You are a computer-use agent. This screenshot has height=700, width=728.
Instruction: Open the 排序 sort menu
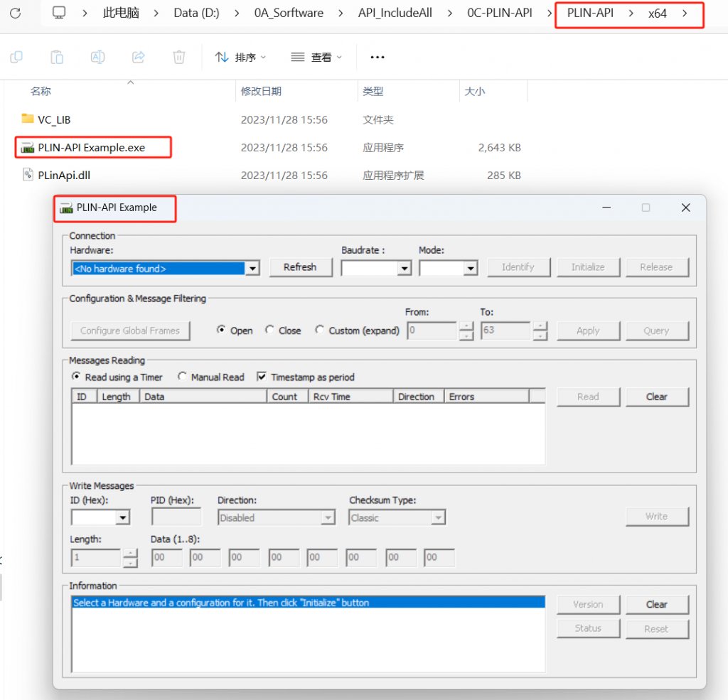[241, 57]
